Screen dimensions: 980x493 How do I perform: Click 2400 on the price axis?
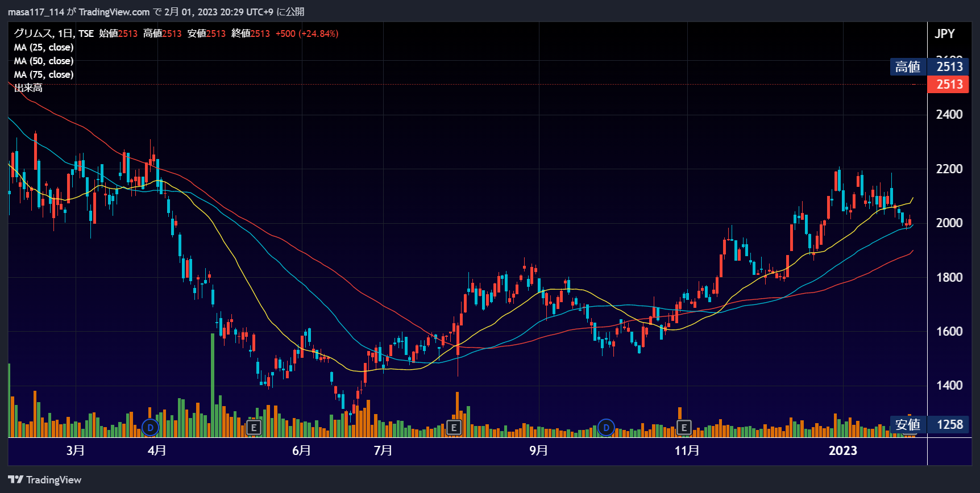[x=949, y=115]
